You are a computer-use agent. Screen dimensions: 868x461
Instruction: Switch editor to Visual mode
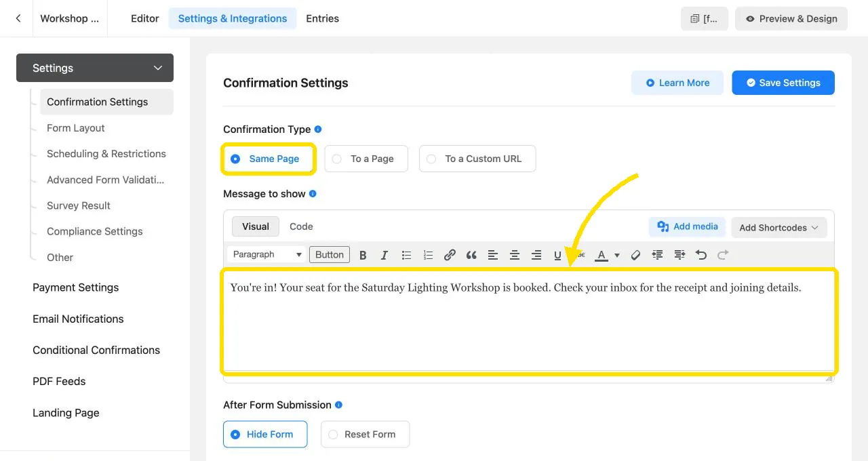(x=256, y=226)
